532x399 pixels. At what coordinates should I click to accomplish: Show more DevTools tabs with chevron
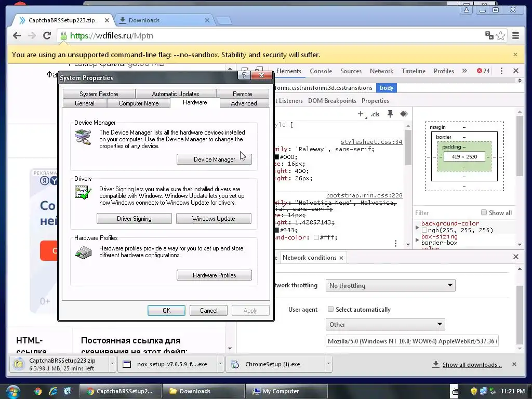464,71
